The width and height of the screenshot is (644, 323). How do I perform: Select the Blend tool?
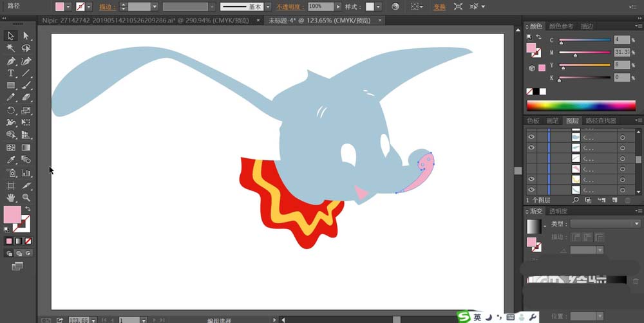click(26, 160)
